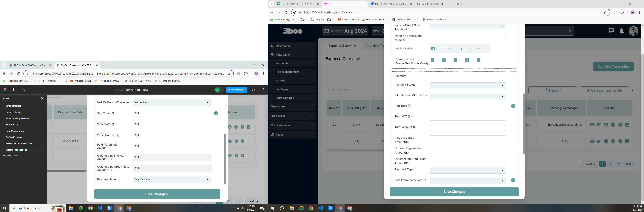Click the Windows Start button on left taskbar

5,208
